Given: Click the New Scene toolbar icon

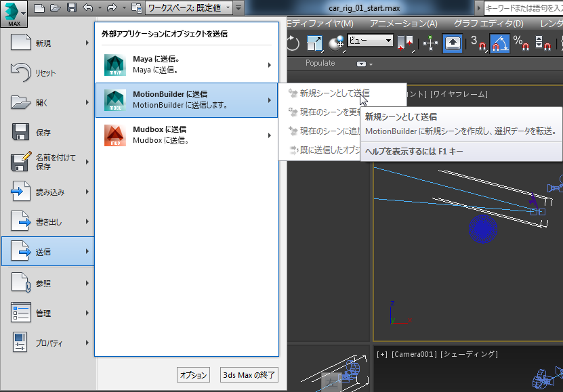Looking at the screenshot, I should pos(39,8).
